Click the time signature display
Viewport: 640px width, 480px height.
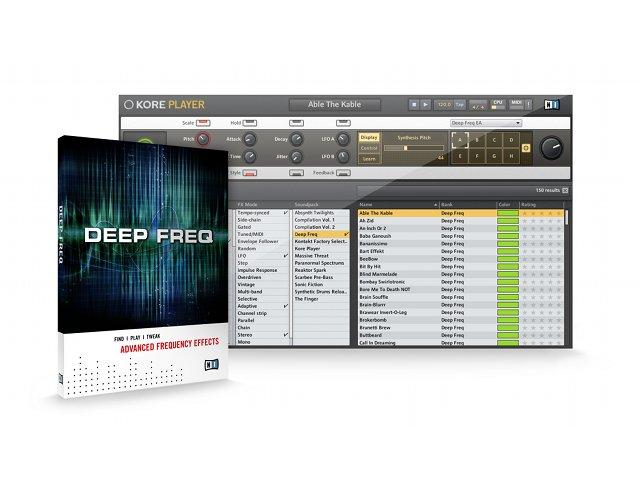[478, 106]
